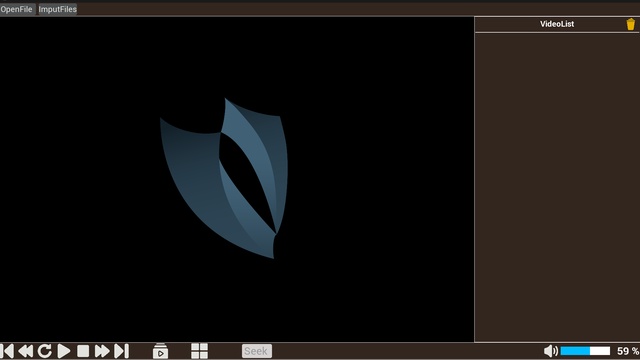The width and height of the screenshot is (640, 360).
Task: Click the Seek button
Action: (x=257, y=351)
